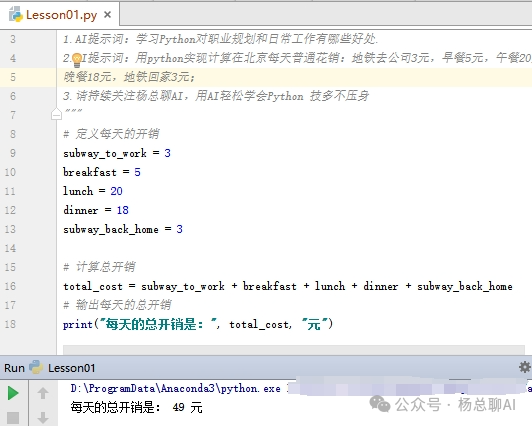This screenshot has width=532, height=426.
Task: Click the up arrow in Run panel
Action: 43,393
